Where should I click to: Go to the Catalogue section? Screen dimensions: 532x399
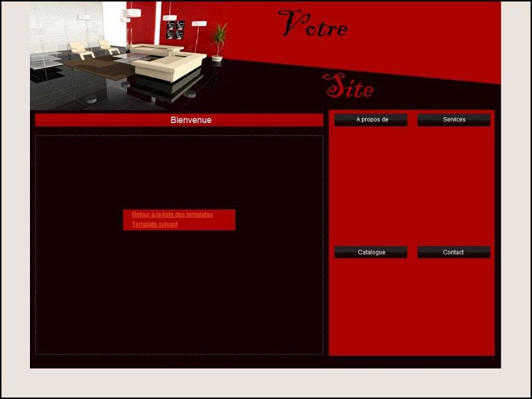(370, 252)
